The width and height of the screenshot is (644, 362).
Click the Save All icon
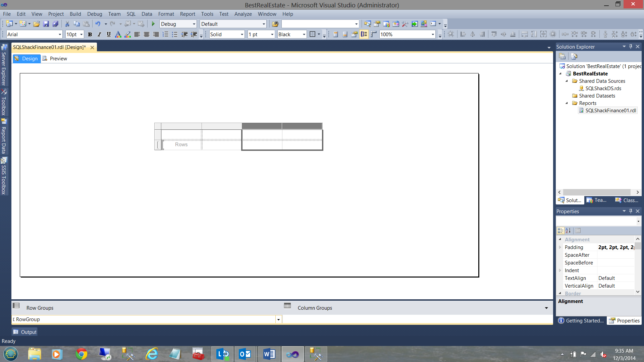pos(55,24)
